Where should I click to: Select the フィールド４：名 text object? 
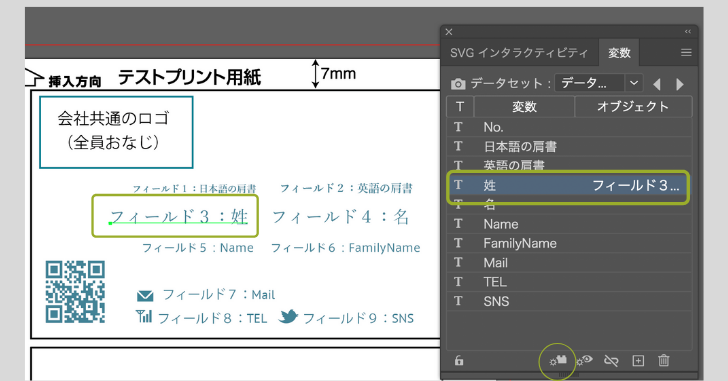[x=340, y=217]
